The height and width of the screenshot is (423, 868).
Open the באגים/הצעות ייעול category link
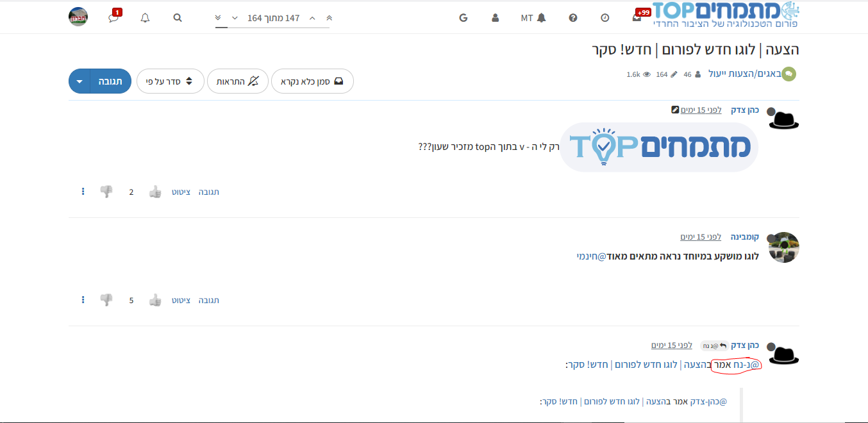(x=744, y=74)
